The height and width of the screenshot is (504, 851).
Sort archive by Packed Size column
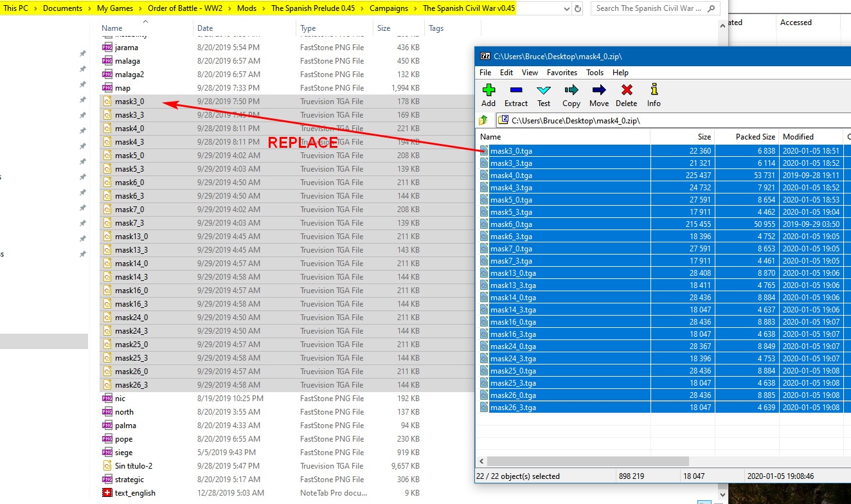[x=755, y=137]
